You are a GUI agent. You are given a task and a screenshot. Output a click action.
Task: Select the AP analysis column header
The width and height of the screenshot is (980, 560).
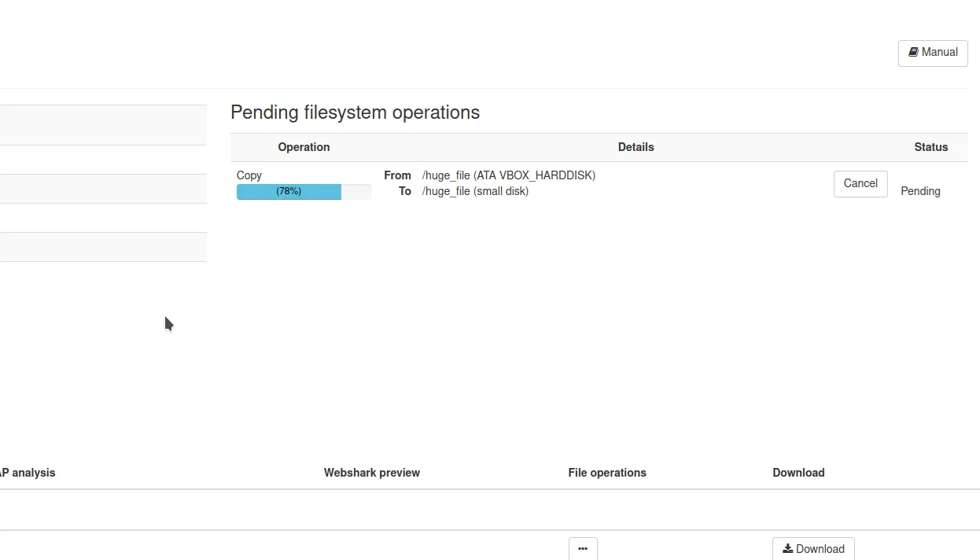pos(28,473)
